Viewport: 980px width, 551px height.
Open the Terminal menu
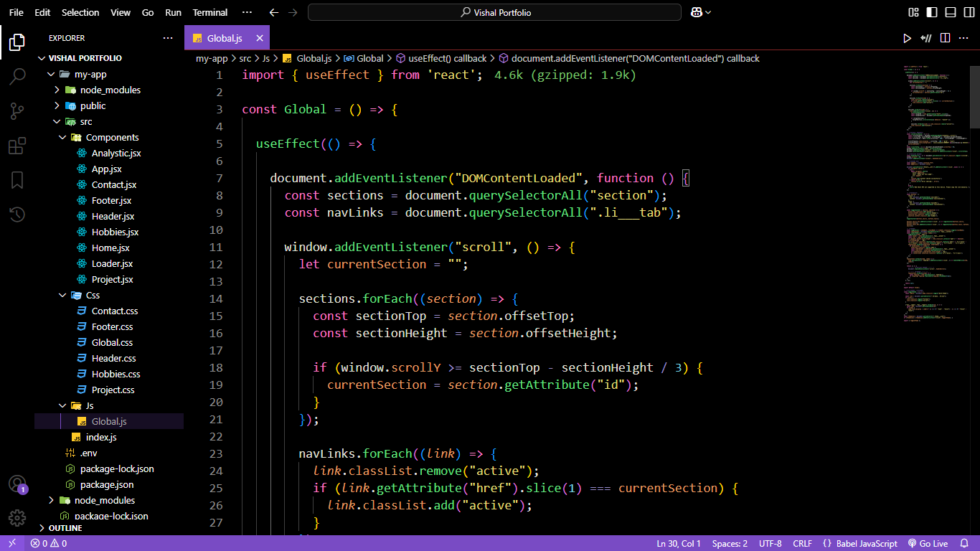[210, 12]
